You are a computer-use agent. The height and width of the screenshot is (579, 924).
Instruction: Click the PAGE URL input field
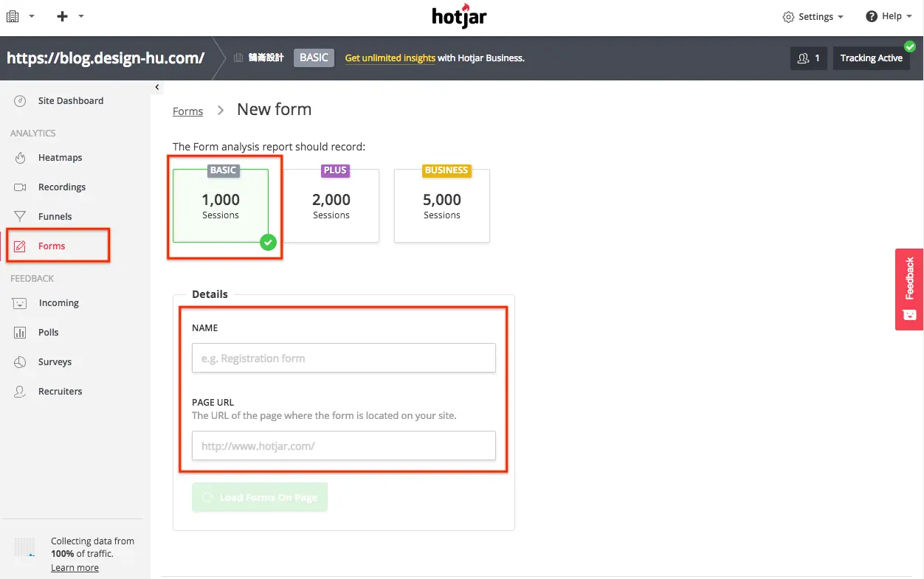344,445
